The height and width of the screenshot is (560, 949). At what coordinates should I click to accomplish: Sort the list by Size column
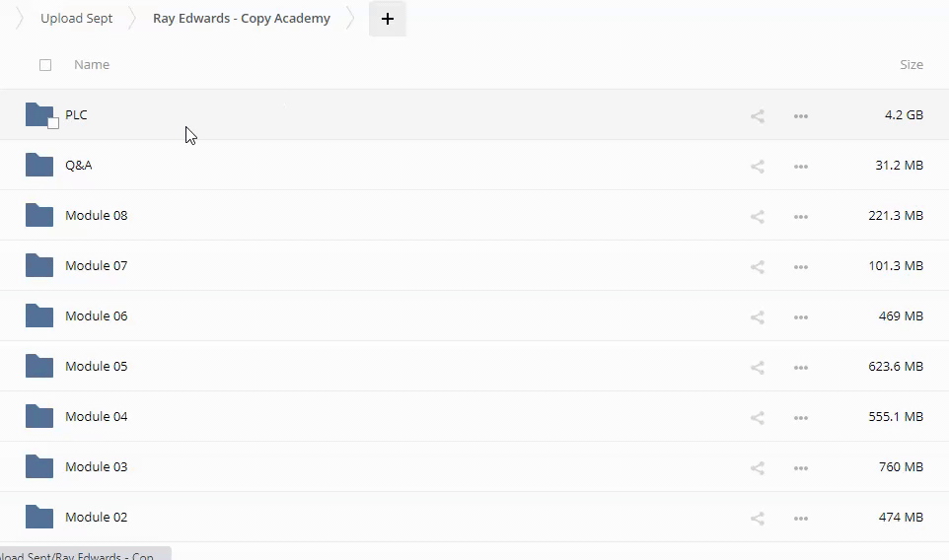click(911, 65)
